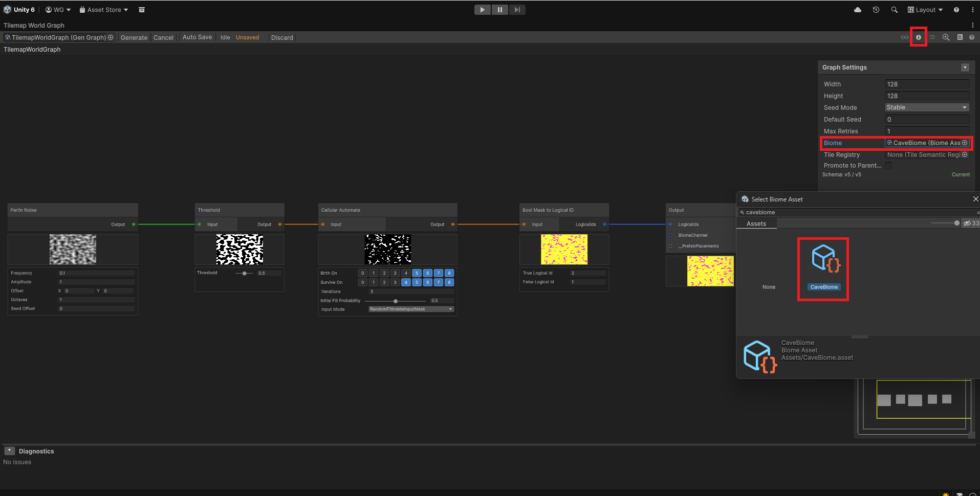980x496 pixels.
Task: Toggle Survive On value 4
Action: pos(406,282)
